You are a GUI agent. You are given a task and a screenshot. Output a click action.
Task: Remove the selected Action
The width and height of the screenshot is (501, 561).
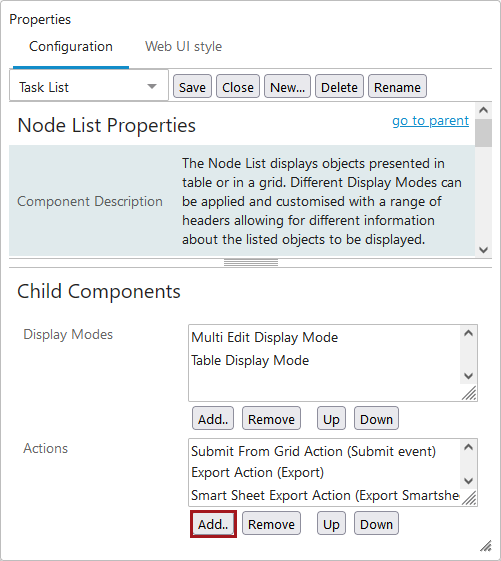click(271, 523)
